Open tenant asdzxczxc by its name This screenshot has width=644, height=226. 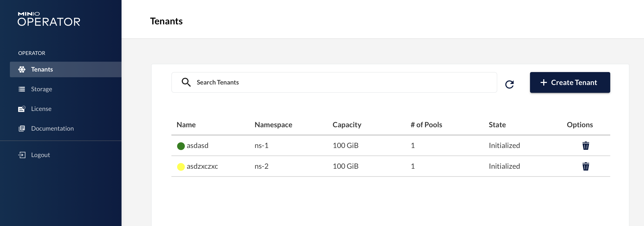(202, 166)
